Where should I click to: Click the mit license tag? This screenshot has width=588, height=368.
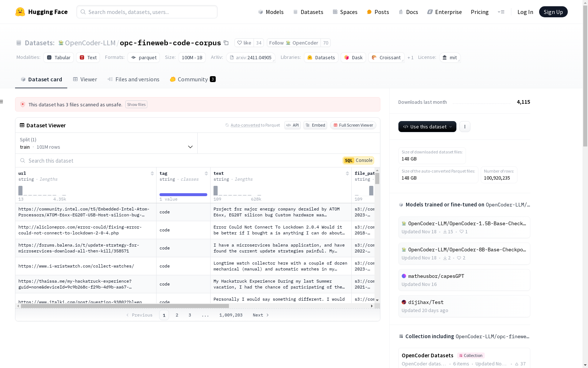[450, 57]
